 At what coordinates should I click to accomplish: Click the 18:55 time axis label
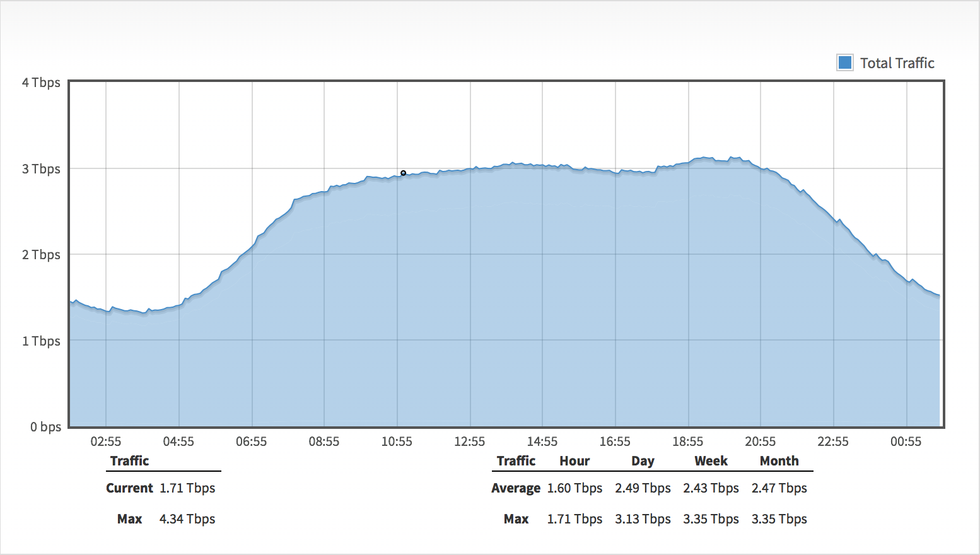click(x=688, y=441)
